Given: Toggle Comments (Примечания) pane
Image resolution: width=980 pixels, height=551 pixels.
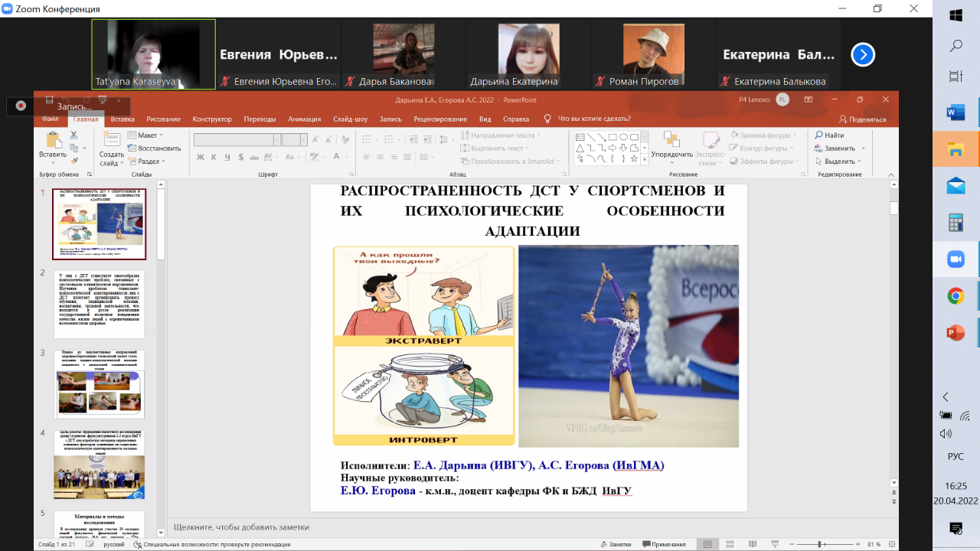Looking at the screenshot, I should 664,544.
